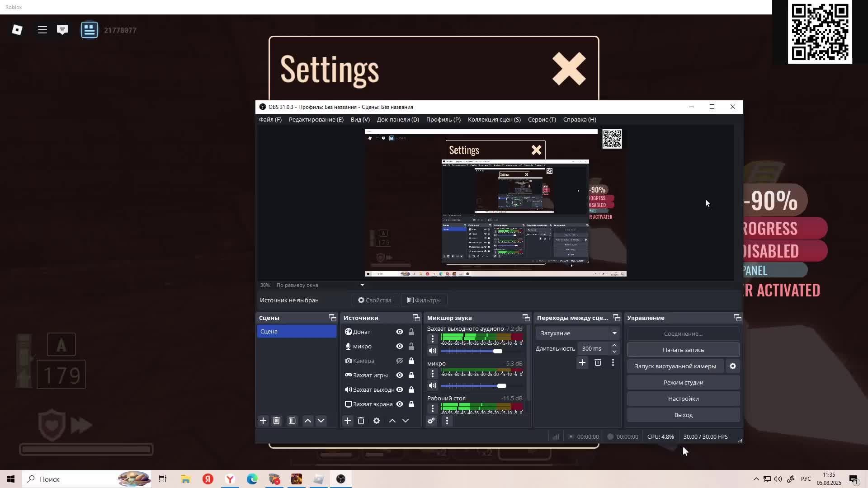Add a new scene with plus icon
This screenshot has height=488, width=868.
click(263, 421)
